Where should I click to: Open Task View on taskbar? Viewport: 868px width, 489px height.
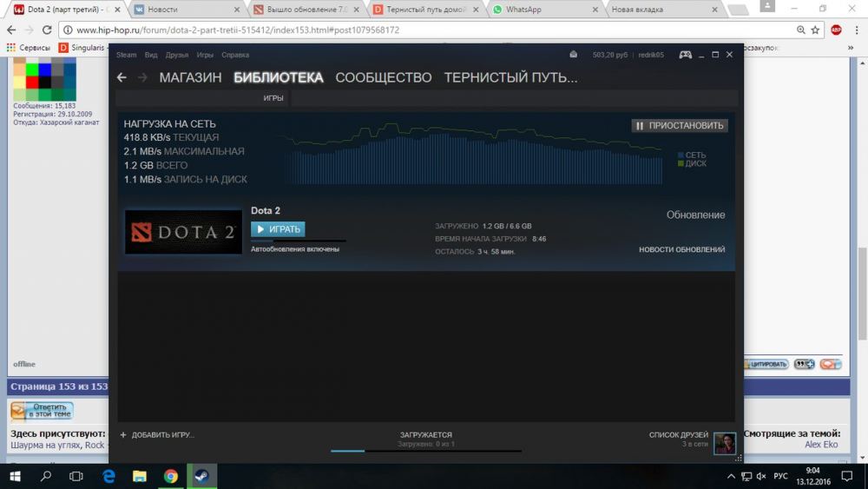[76, 476]
